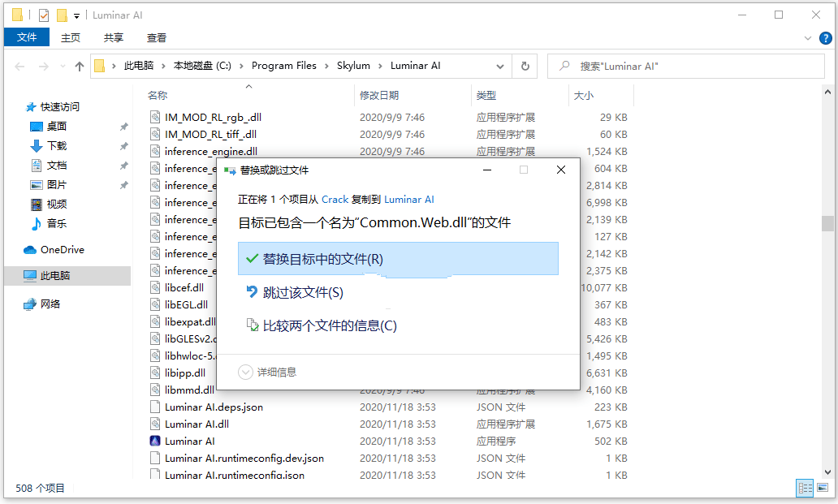Image resolution: width=838 pixels, height=504 pixels.
Task: Click the scrollbar down arrow in file list
Action: 827,472
